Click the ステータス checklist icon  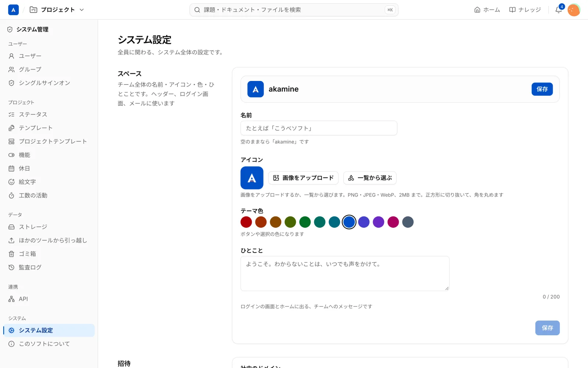pyautogui.click(x=11, y=114)
